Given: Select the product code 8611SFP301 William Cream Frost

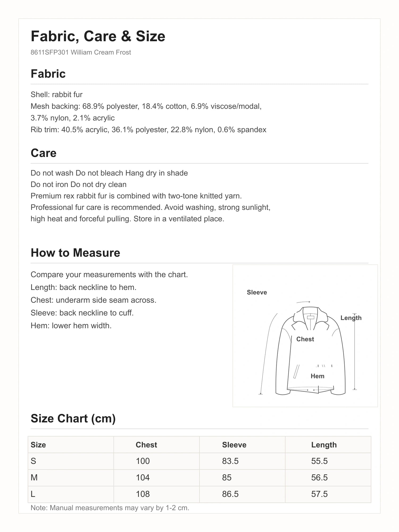Looking at the screenshot, I should pos(81,52).
